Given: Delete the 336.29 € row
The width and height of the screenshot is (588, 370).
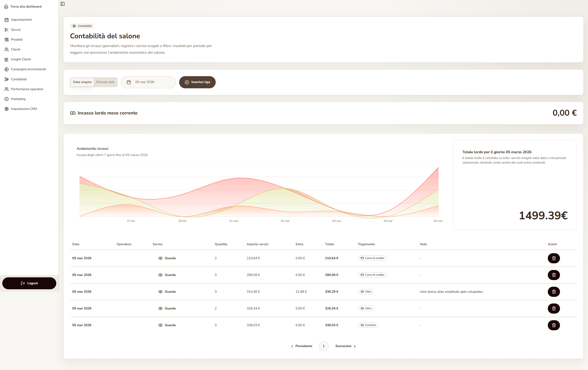Looking at the screenshot, I should 554,292.
